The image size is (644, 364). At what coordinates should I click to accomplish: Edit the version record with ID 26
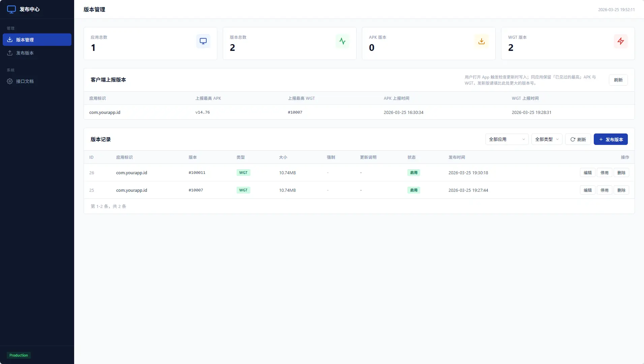click(587, 173)
